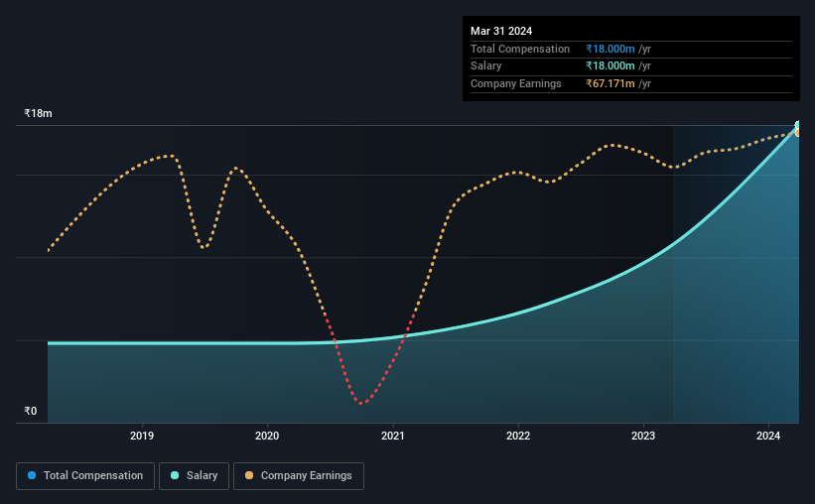Click the teal Salary legend dot
The image size is (815, 504).
(175, 475)
